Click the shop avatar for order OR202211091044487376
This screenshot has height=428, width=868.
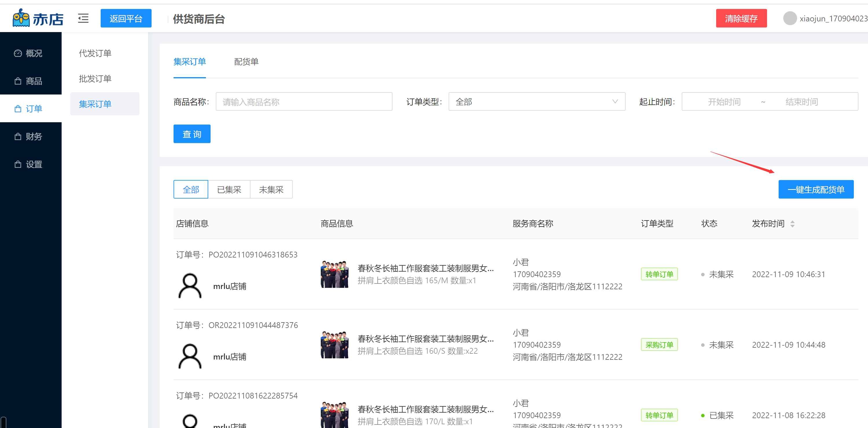pyautogui.click(x=190, y=356)
